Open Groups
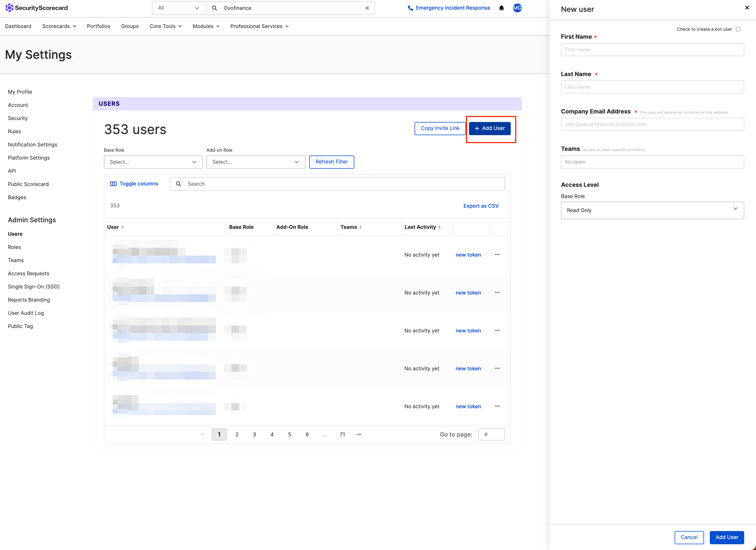 click(x=130, y=26)
